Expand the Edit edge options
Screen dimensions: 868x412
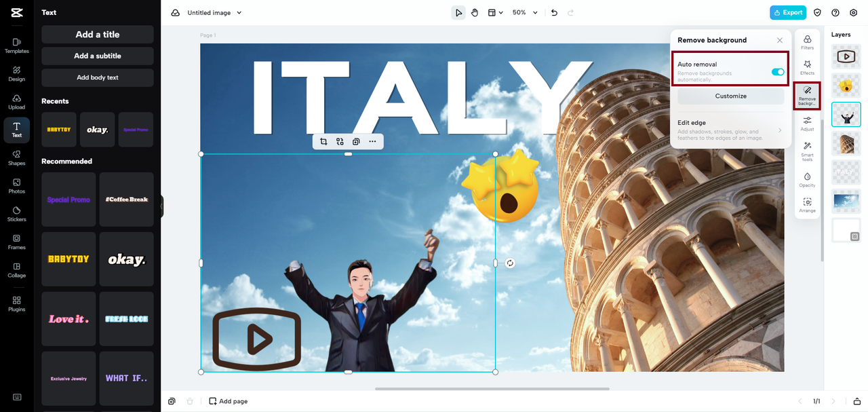(731, 130)
